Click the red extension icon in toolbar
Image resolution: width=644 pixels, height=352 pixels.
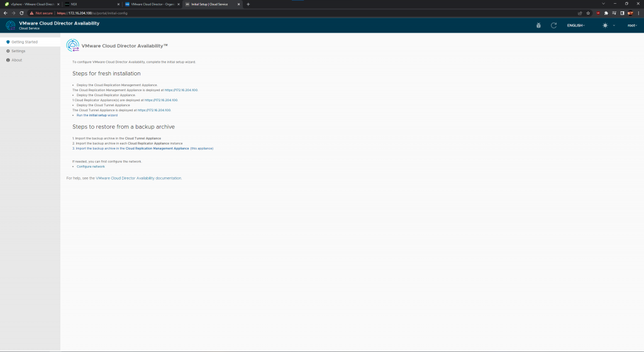pyautogui.click(x=598, y=13)
